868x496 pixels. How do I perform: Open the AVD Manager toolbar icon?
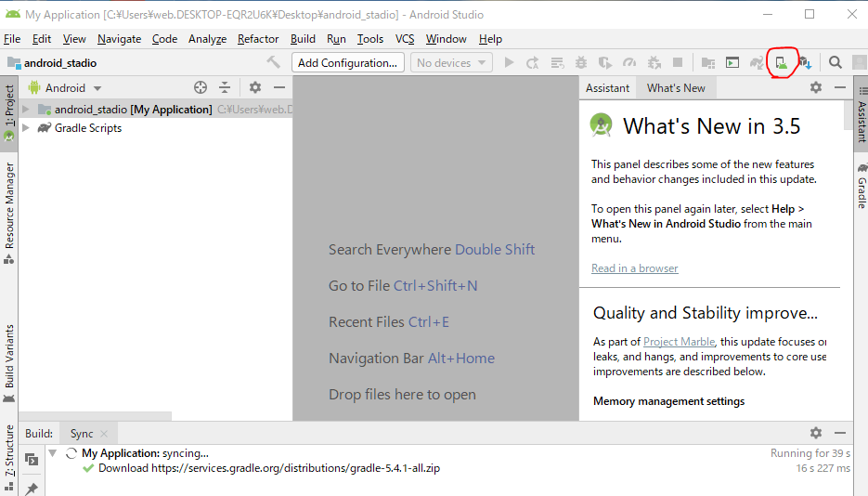coord(781,63)
